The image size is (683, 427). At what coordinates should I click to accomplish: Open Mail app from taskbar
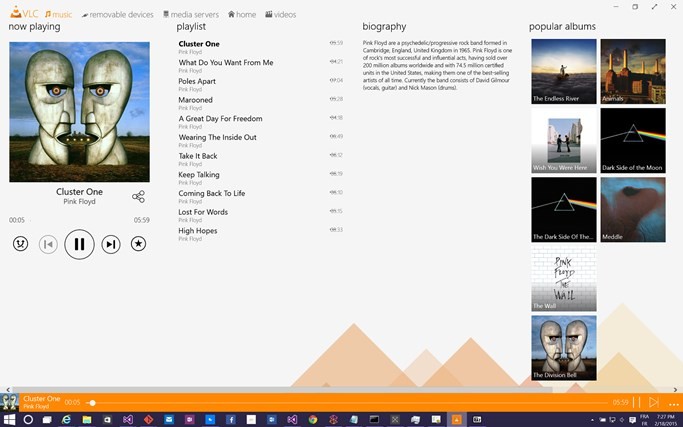click(x=169, y=420)
